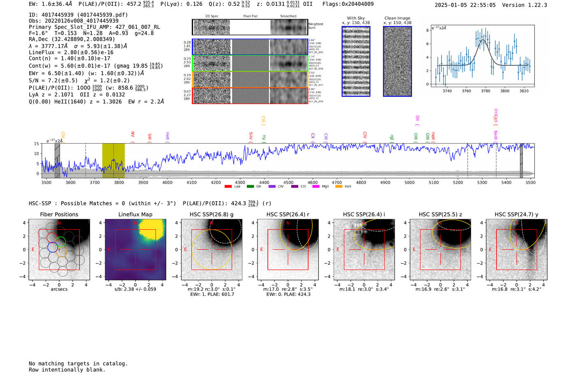Select the black-bordered Weighted Sum spectrum row

[x=250, y=27]
